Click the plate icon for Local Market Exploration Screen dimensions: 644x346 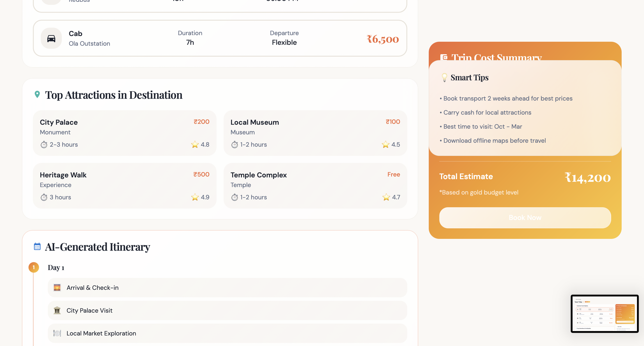tap(57, 333)
